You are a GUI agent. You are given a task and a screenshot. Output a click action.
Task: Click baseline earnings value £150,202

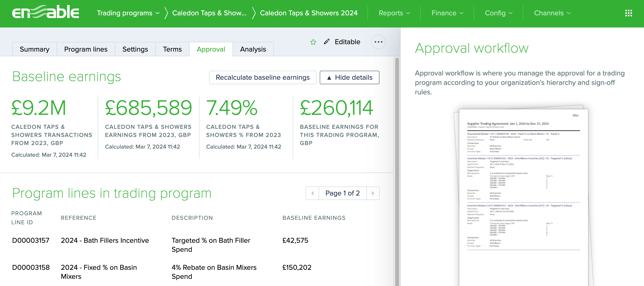297,267
